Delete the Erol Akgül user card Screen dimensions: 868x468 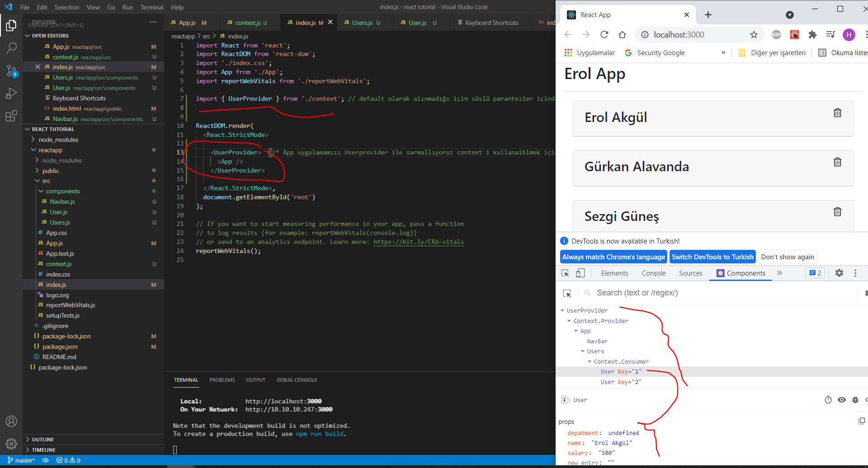[837, 113]
